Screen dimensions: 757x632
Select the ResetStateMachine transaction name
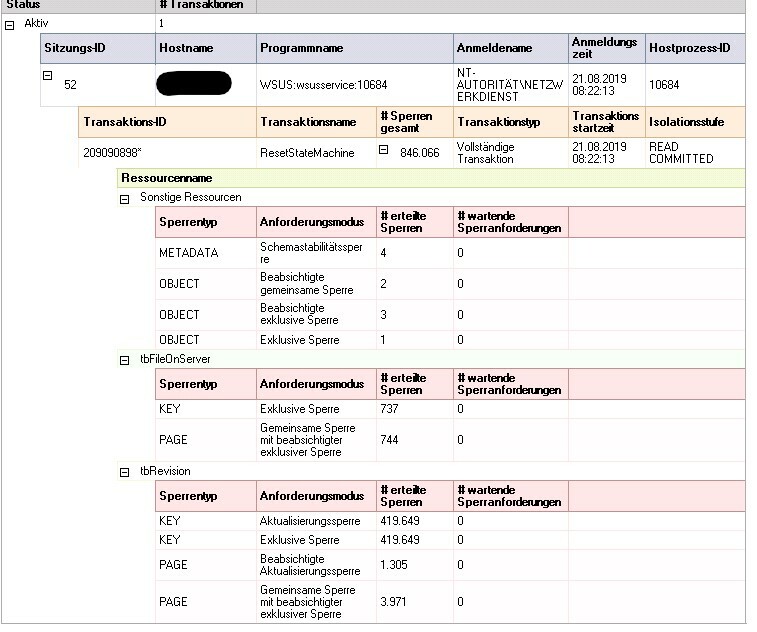pyautogui.click(x=307, y=153)
